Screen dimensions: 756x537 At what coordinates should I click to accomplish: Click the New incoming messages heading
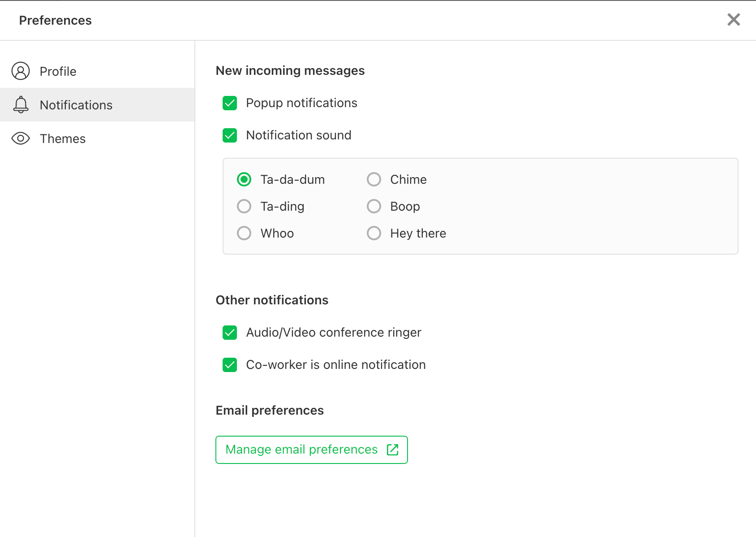point(290,71)
